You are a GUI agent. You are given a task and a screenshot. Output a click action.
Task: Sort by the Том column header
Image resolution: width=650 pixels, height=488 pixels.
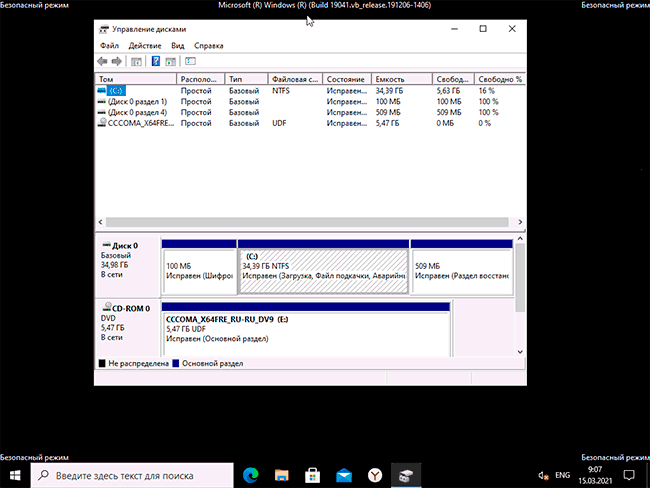point(136,79)
